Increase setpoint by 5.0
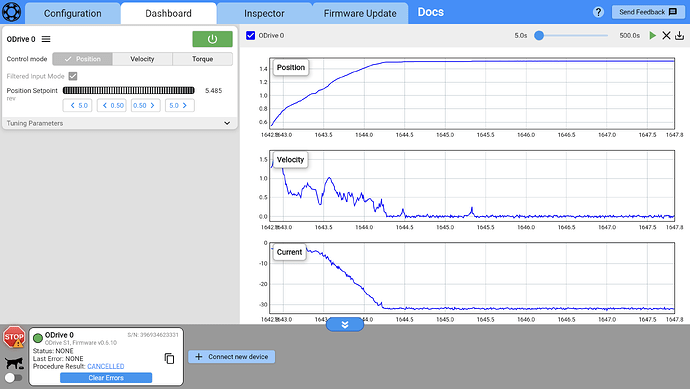 point(180,106)
